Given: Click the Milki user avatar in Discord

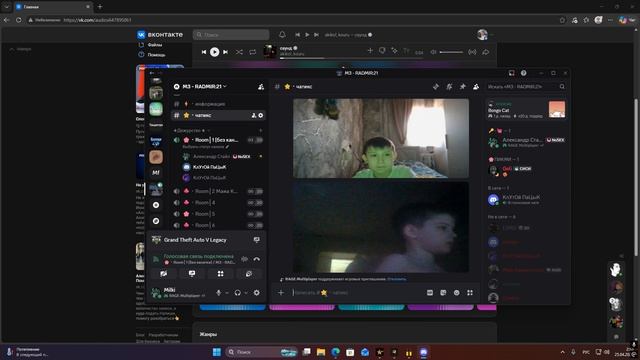Looking at the screenshot, I should pyautogui.click(x=156, y=293).
